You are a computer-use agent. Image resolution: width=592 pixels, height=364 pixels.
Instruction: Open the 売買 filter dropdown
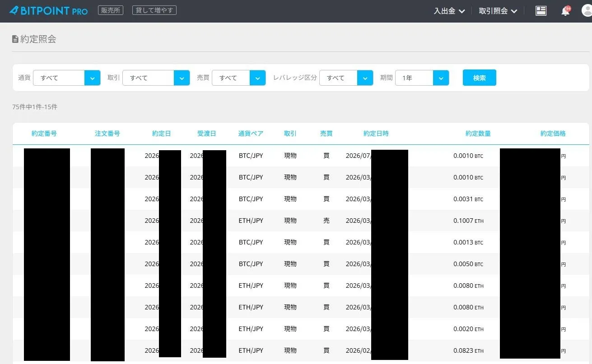coord(239,78)
